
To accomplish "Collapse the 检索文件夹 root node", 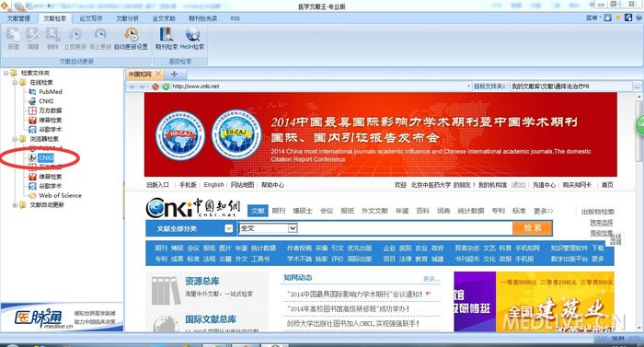I will click(x=6, y=73).
